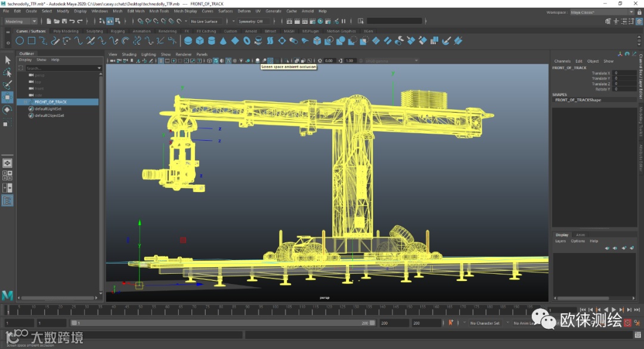Select the NURBS circle shelf tool
The image size is (644, 349).
coord(20,41)
